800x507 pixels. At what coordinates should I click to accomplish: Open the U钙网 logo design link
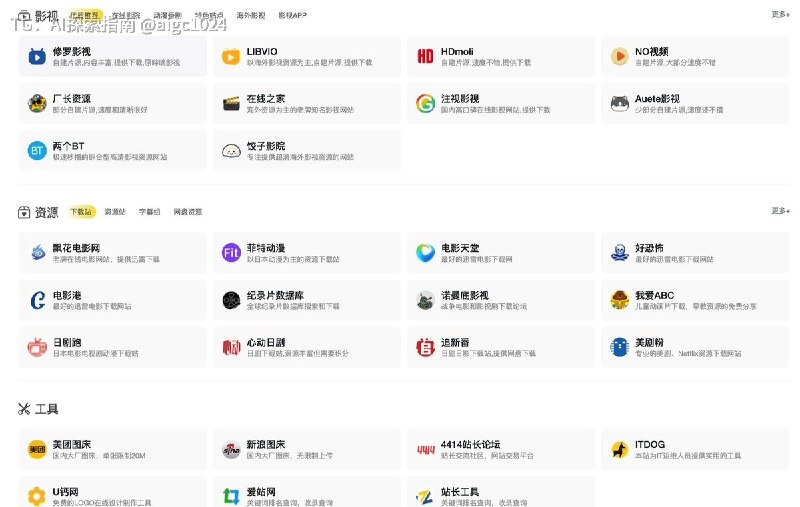coord(113,494)
